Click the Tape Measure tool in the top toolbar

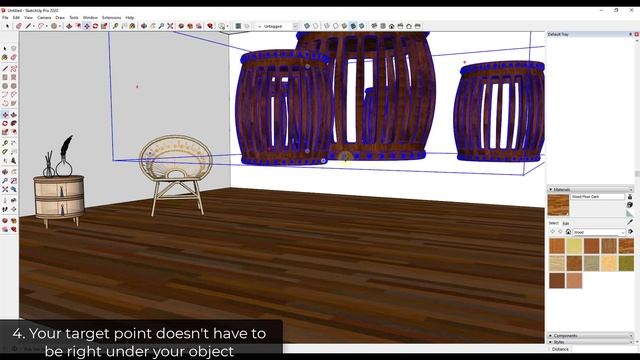pyautogui.click(x=116, y=26)
